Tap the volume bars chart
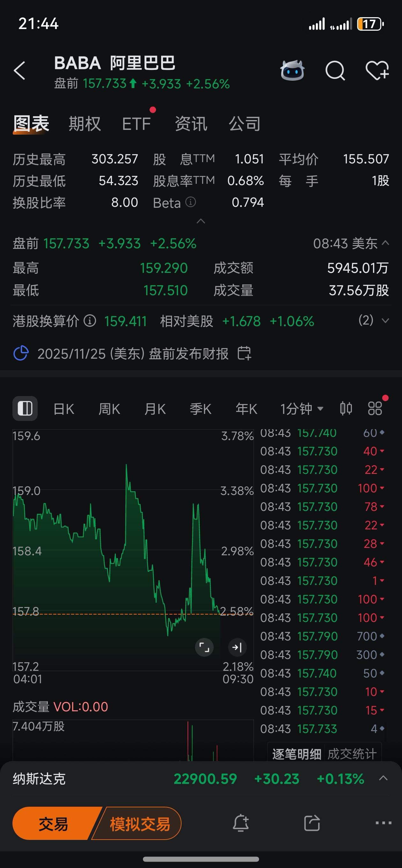This screenshot has height=868, width=402. 133,740
